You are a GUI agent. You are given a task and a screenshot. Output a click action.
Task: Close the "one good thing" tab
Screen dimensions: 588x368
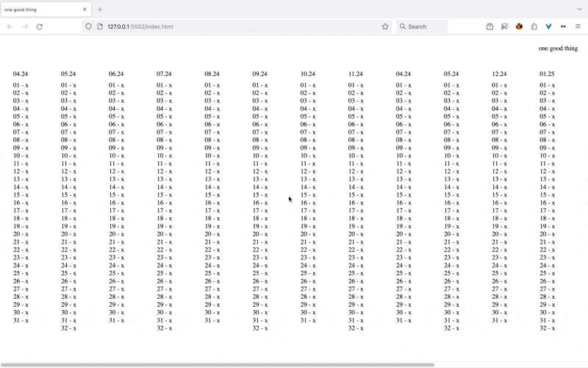click(x=85, y=10)
